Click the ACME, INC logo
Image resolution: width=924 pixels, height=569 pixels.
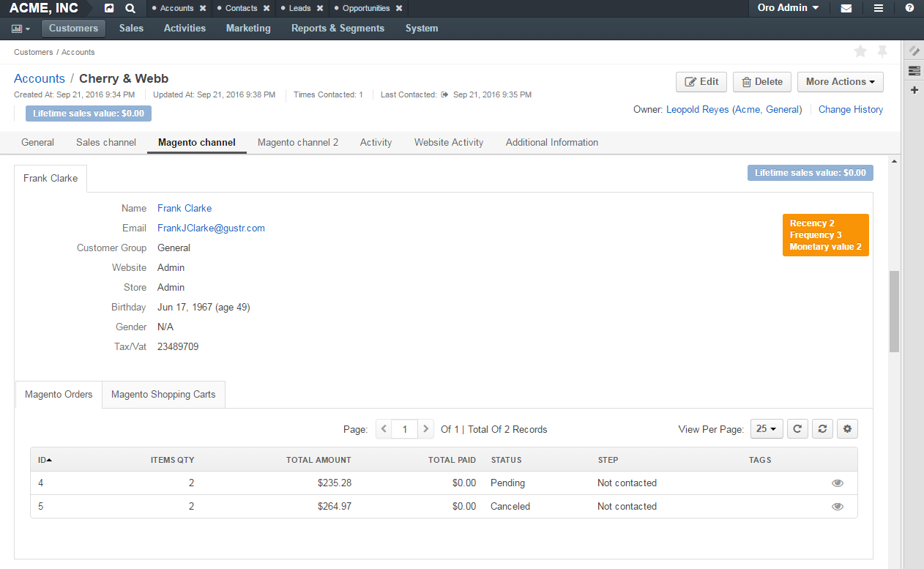coord(44,8)
